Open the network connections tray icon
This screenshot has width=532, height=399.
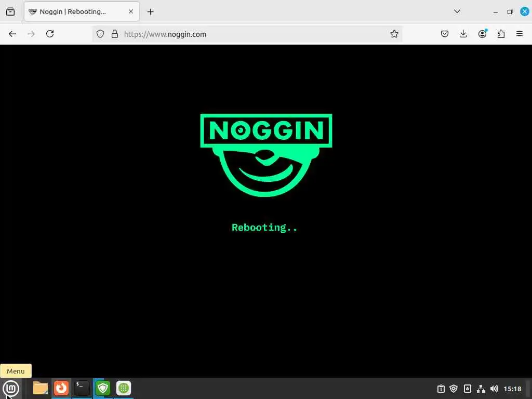tap(481, 389)
